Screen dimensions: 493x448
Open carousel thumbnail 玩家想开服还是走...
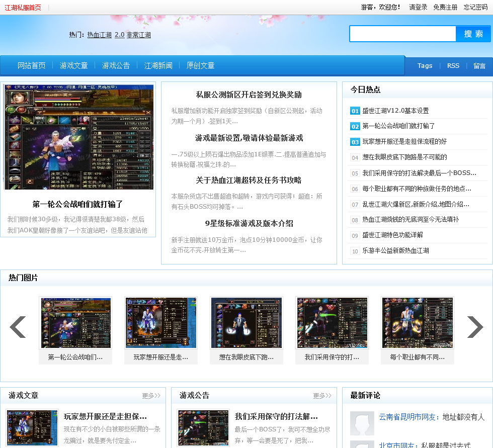161,323
